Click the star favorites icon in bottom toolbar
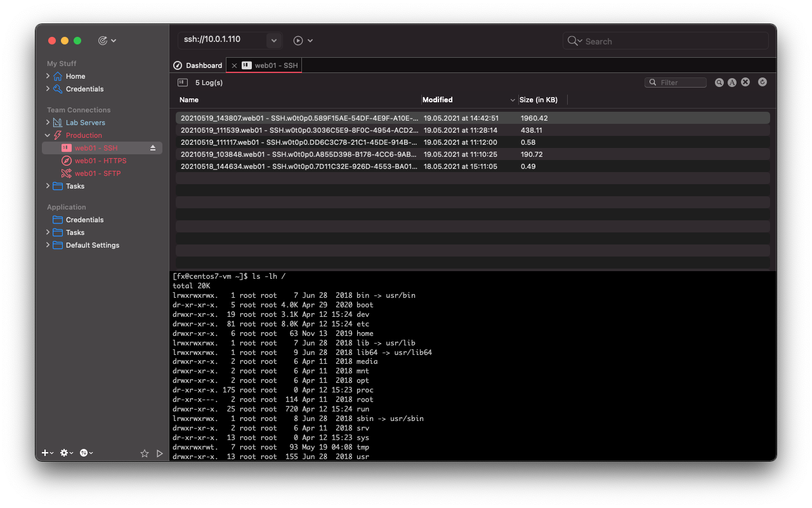The width and height of the screenshot is (812, 508). 145,453
